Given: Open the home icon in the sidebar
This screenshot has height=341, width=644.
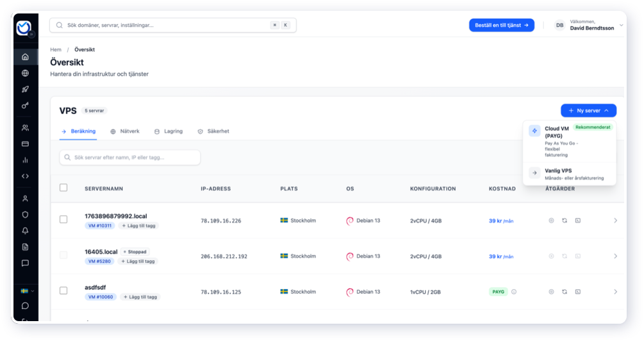Looking at the screenshot, I should coord(26,56).
